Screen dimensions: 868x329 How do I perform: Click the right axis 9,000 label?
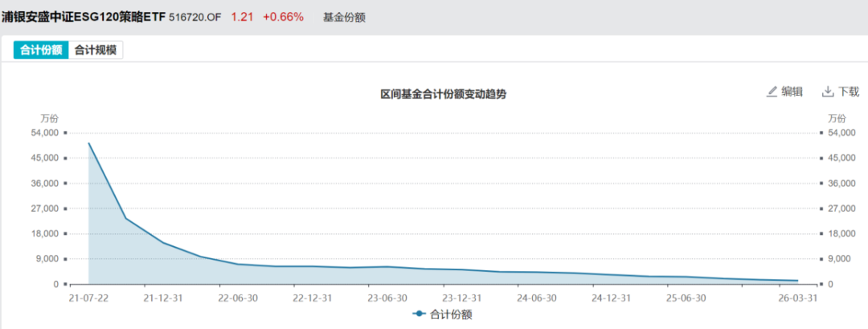(839, 259)
